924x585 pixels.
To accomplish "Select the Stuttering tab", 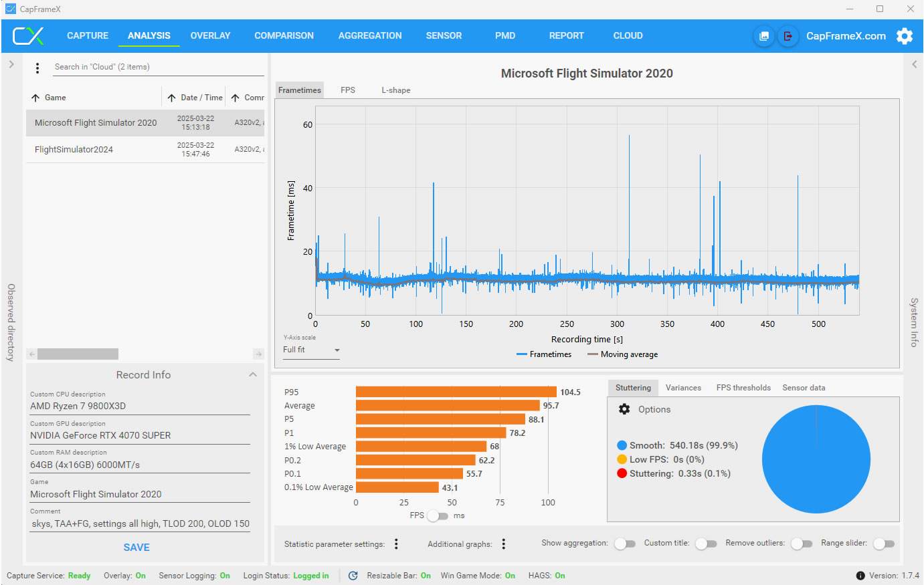I will 633,388.
